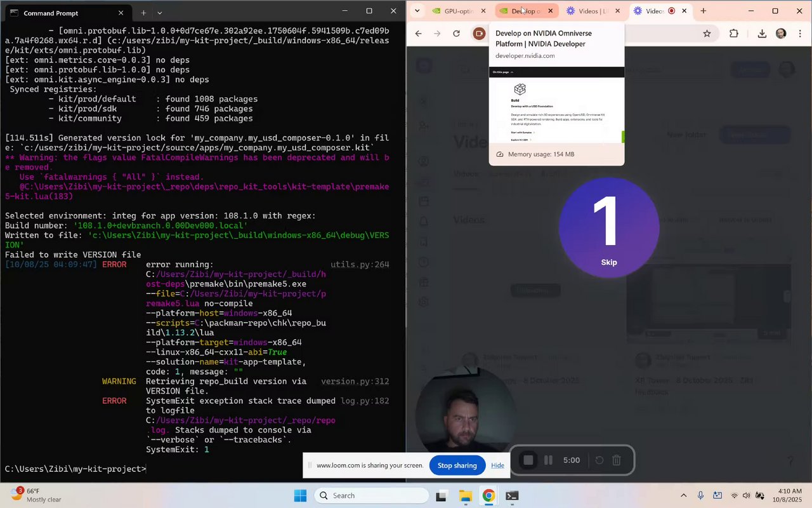Image resolution: width=812 pixels, height=508 pixels.
Task: Show hidden system tray icons
Action: pyautogui.click(x=683, y=495)
